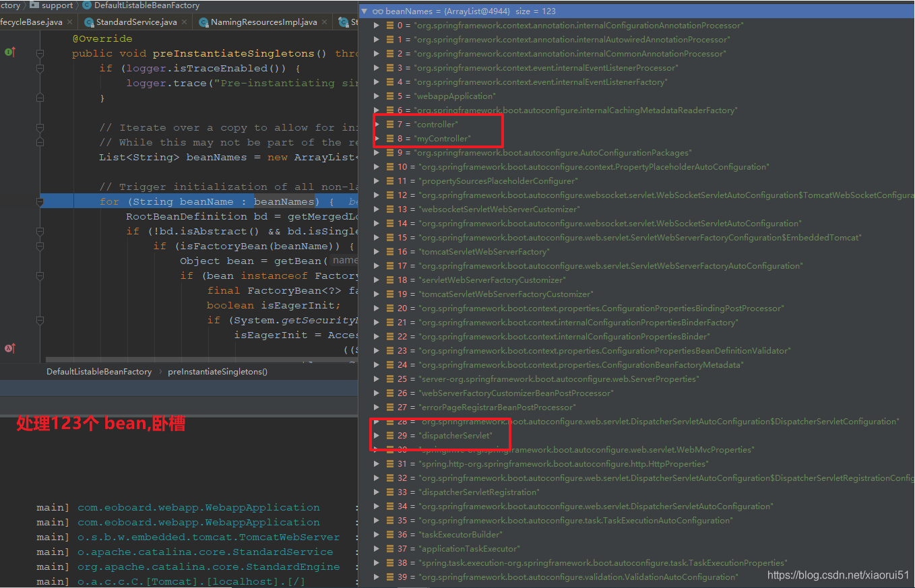
Task: Click the element icon for row 5 webappApplication
Action: coord(391,96)
